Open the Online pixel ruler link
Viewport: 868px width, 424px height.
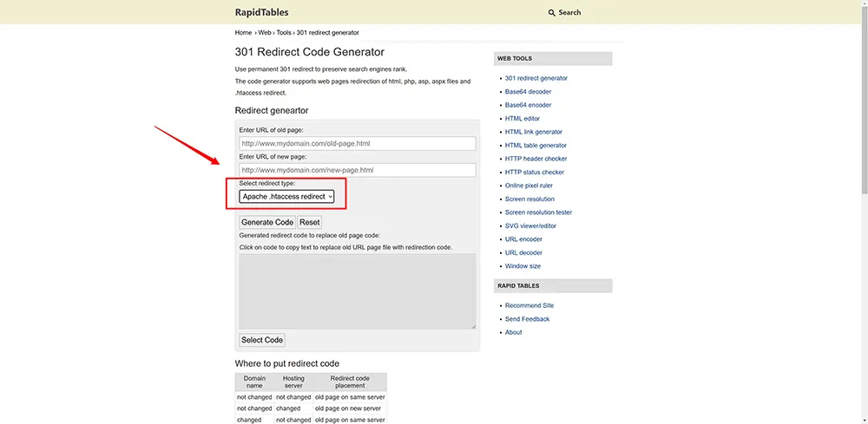529,186
